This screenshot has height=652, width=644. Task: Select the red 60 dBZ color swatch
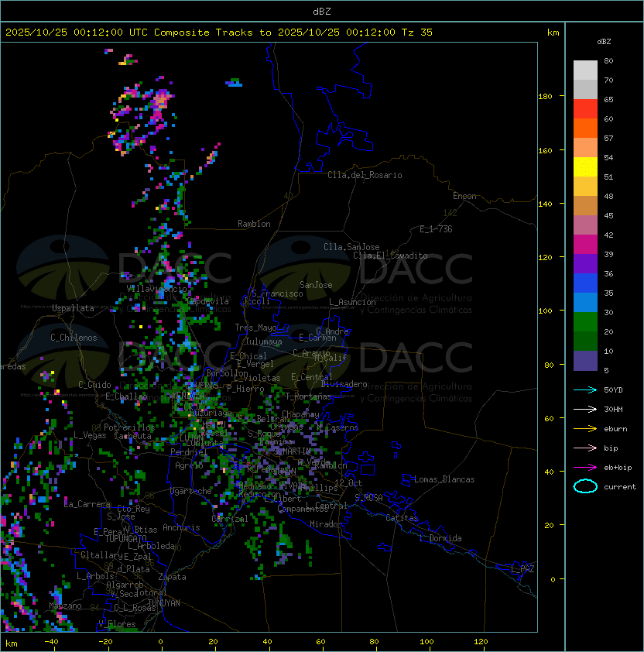[585, 109]
